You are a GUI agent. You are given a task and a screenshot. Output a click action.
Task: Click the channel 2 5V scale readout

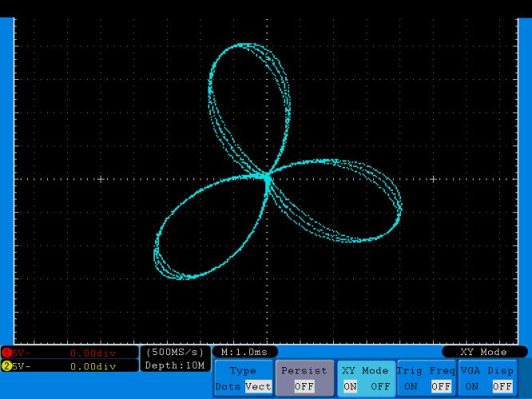pyautogui.click(x=21, y=366)
